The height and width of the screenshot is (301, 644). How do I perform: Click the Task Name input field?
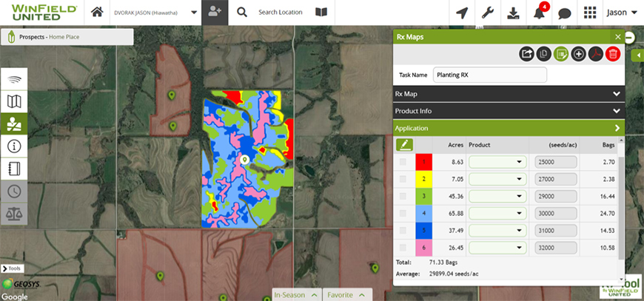pyautogui.click(x=489, y=75)
